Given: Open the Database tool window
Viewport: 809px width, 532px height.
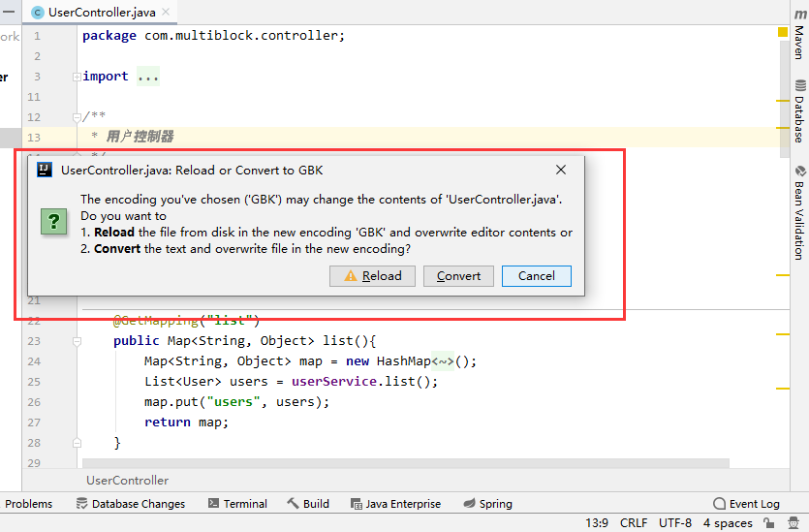Looking at the screenshot, I should click(799, 111).
